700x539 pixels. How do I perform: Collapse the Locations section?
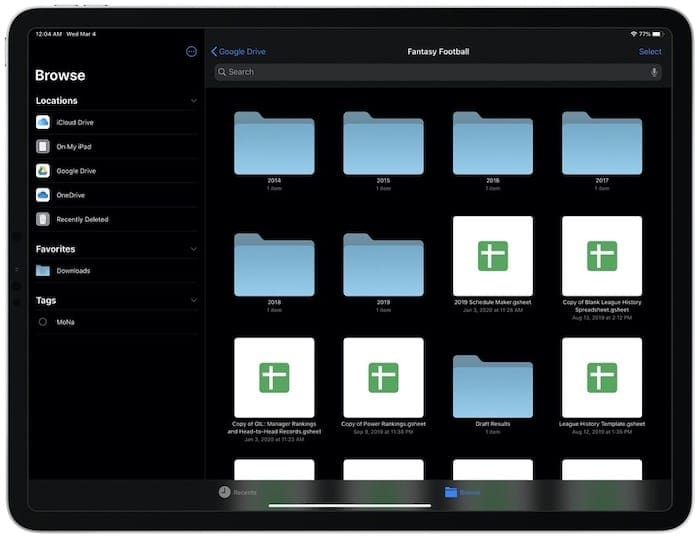point(193,101)
